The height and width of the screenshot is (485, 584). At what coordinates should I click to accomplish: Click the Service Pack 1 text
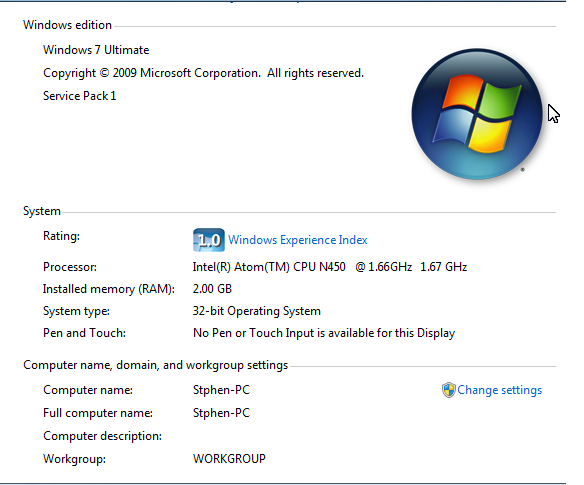pos(80,96)
